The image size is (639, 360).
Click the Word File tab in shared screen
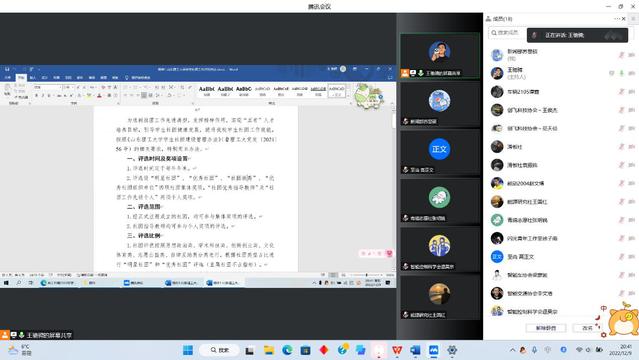point(8,77)
